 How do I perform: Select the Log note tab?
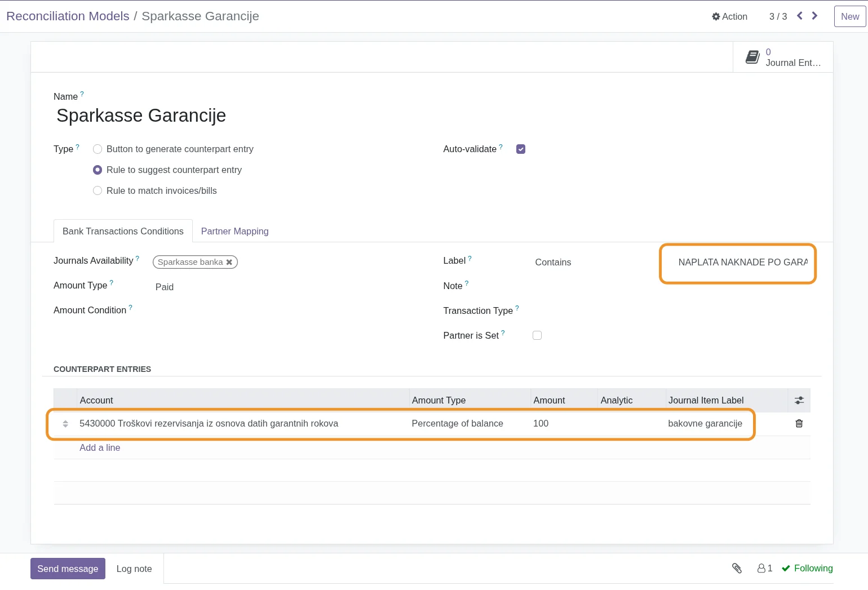(x=134, y=569)
